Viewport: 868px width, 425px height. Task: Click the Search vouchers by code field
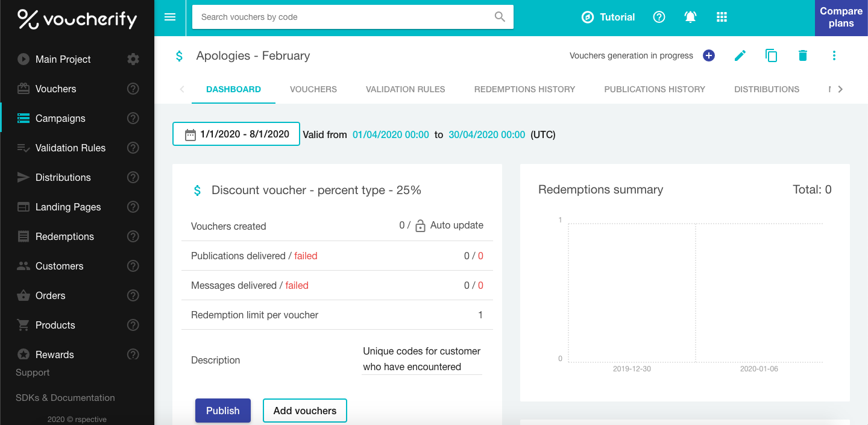pyautogui.click(x=344, y=17)
